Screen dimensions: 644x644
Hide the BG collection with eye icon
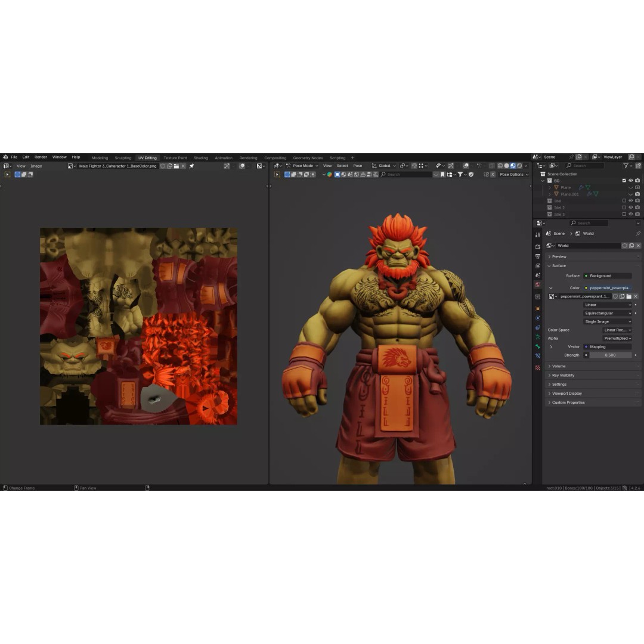coord(631,181)
